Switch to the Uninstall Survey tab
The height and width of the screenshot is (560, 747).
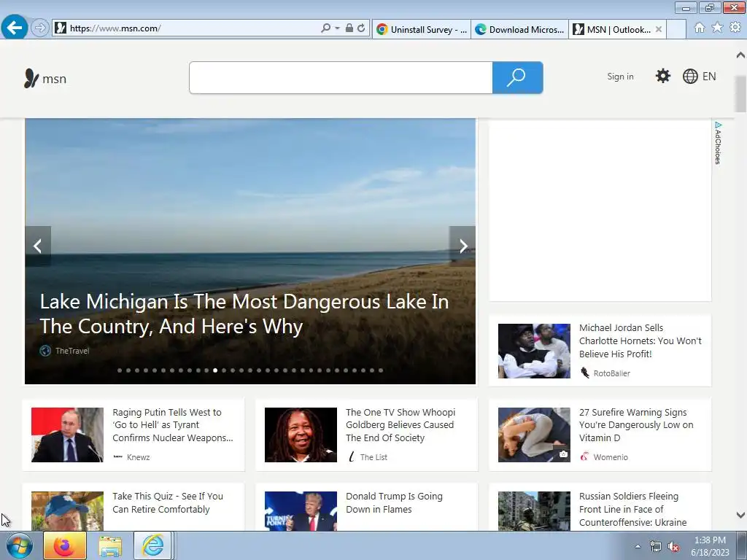point(422,29)
